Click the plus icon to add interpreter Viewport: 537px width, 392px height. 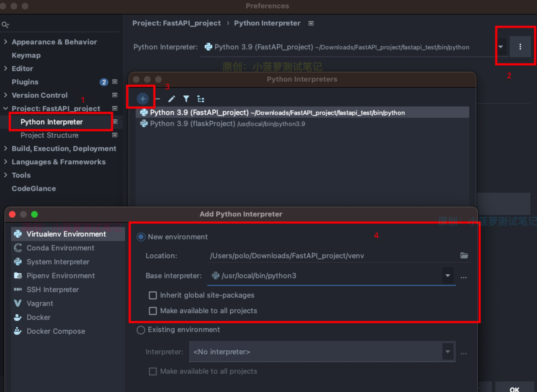143,99
